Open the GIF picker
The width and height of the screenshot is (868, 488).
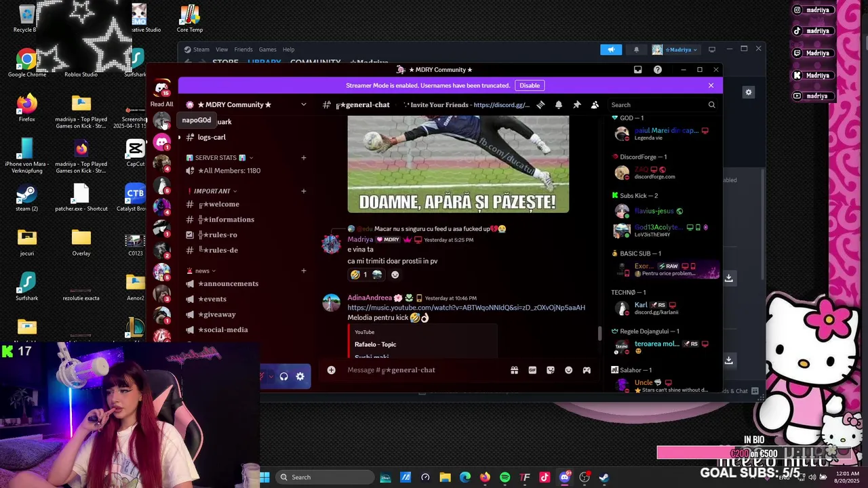coord(532,370)
